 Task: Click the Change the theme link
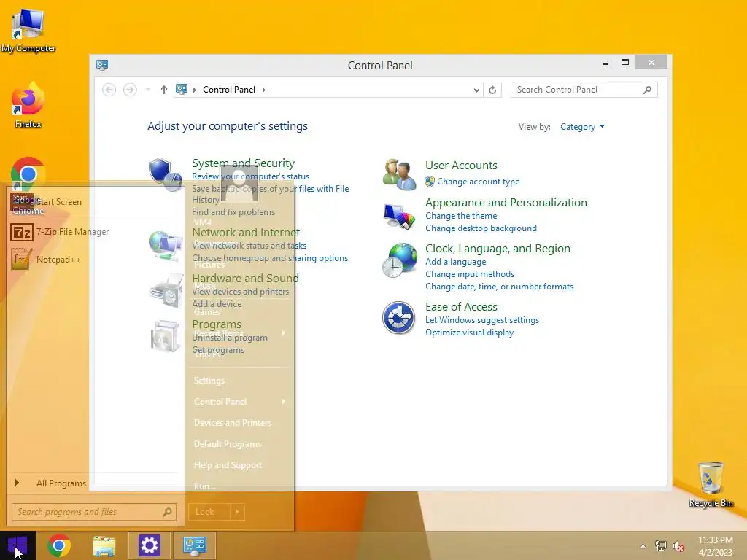point(461,216)
